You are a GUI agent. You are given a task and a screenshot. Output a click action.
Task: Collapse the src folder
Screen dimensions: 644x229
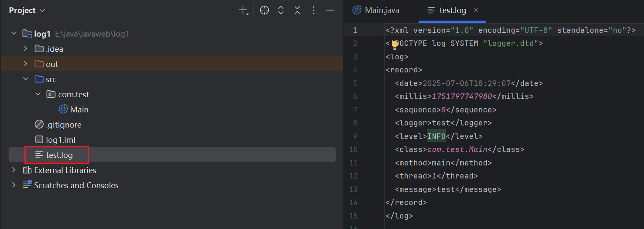[25, 79]
